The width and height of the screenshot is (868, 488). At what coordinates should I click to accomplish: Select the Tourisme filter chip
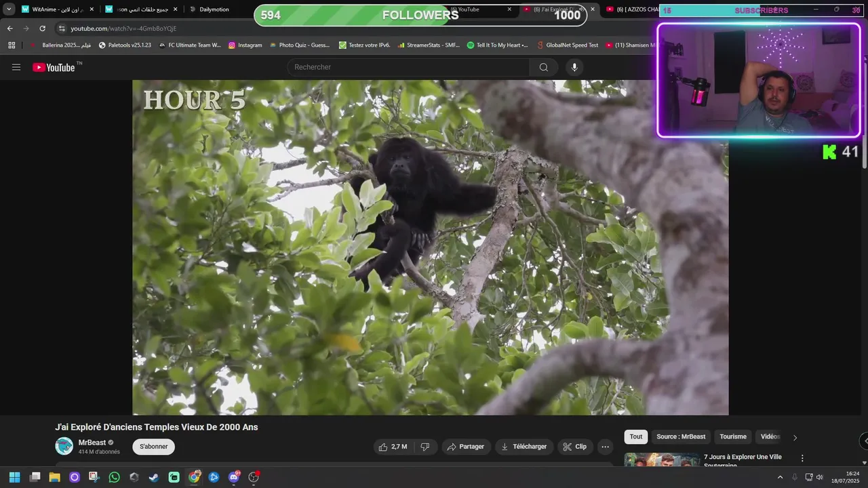[733, 437]
